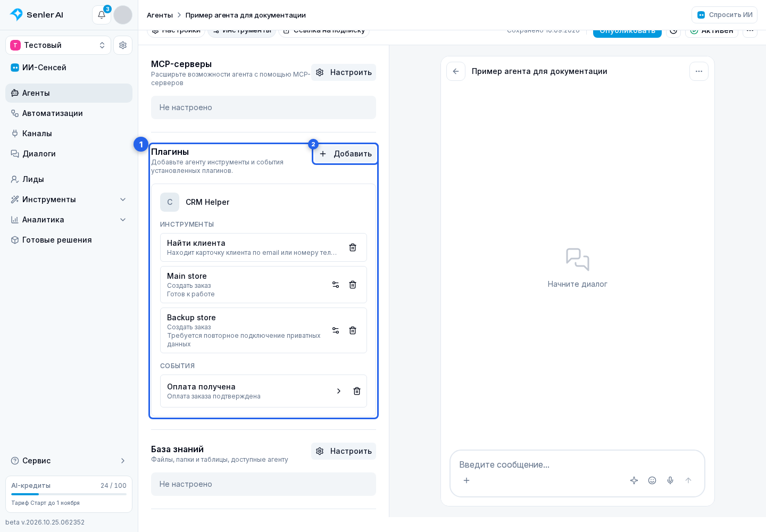
Task: Click the CRM Helper letter avatar
Action: click(170, 202)
